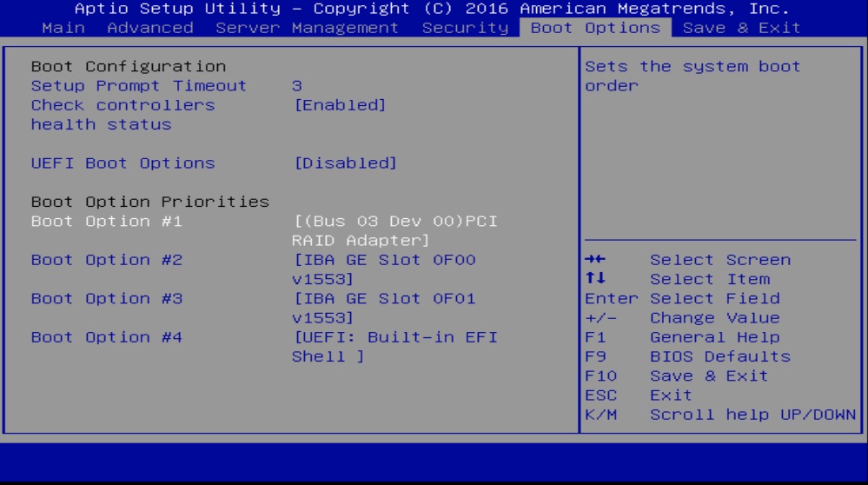Click 'Sets the system boot order' description
Image resolution: width=868 pixels, height=485 pixels.
click(x=693, y=76)
